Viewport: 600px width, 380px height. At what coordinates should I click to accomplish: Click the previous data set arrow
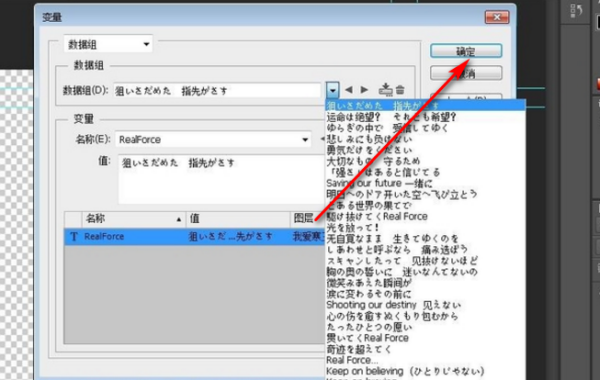(349, 90)
